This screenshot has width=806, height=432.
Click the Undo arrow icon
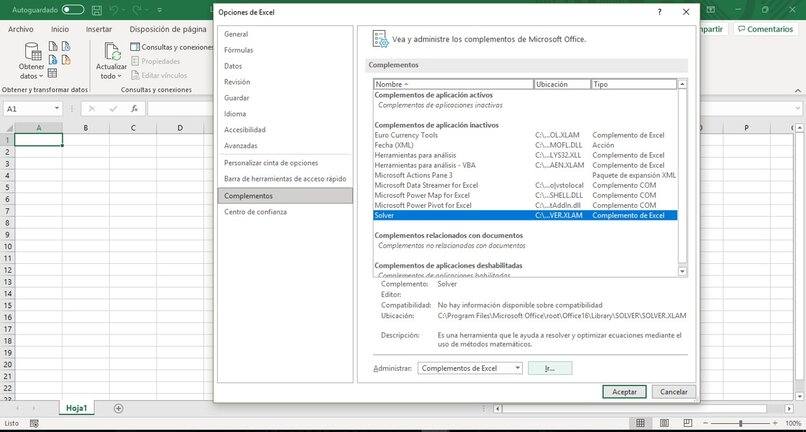click(114, 10)
